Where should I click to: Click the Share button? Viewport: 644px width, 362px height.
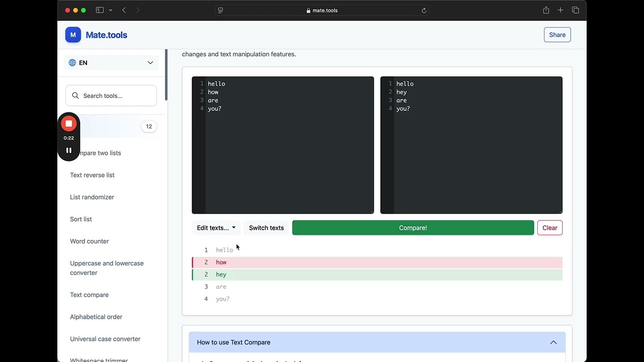point(557,35)
